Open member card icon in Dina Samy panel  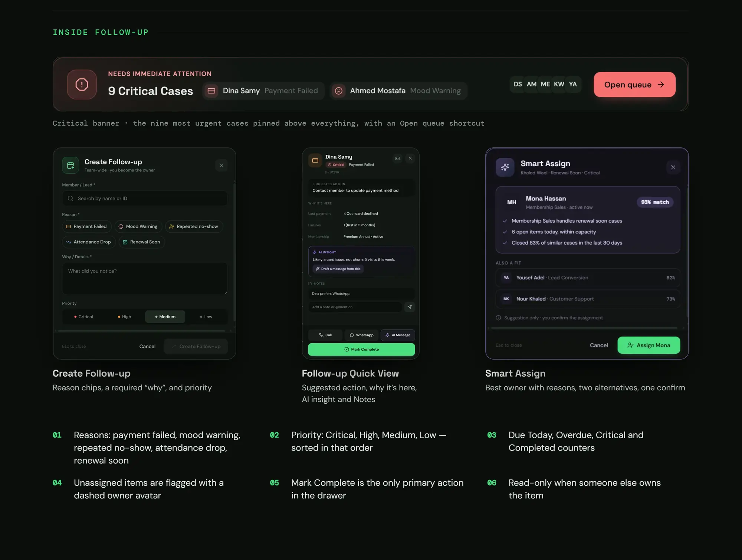point(397,158)
